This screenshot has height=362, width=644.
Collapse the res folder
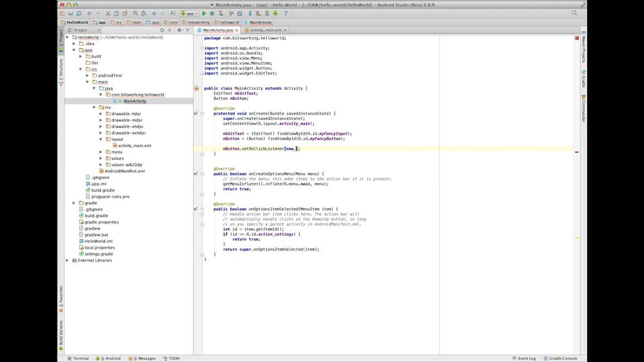(94, 107)
